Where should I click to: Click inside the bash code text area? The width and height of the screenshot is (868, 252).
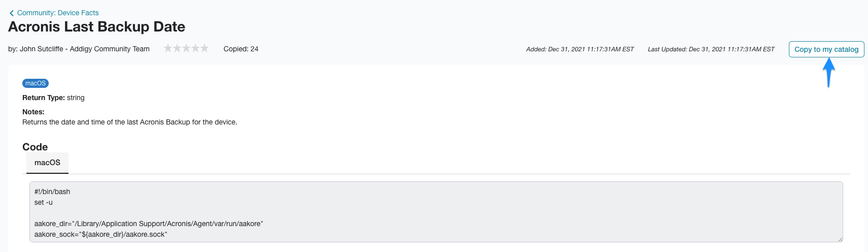[x=436, y=212]
